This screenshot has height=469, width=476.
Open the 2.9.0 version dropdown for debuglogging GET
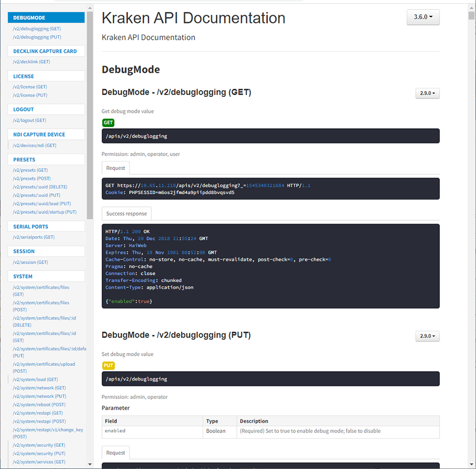[x=427, y=93]
